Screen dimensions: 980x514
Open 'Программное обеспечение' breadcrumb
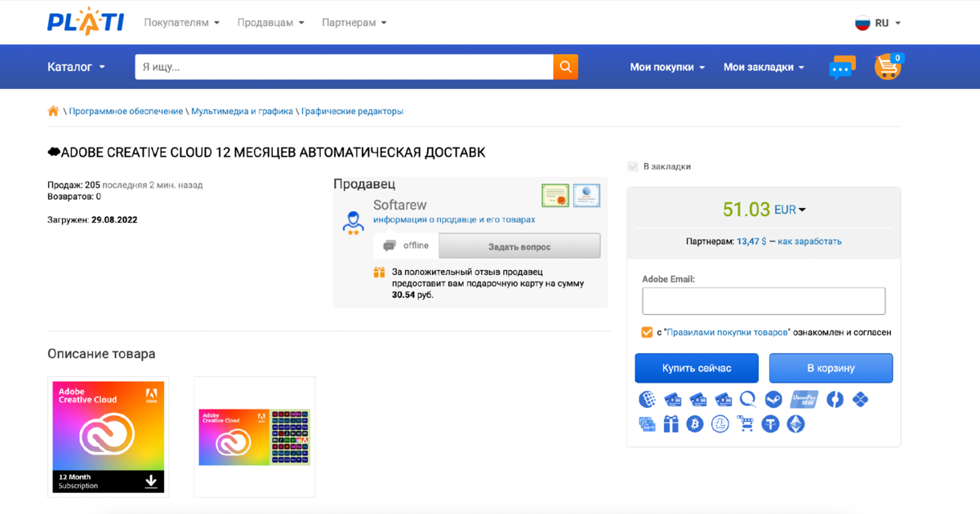coord(126,111)
